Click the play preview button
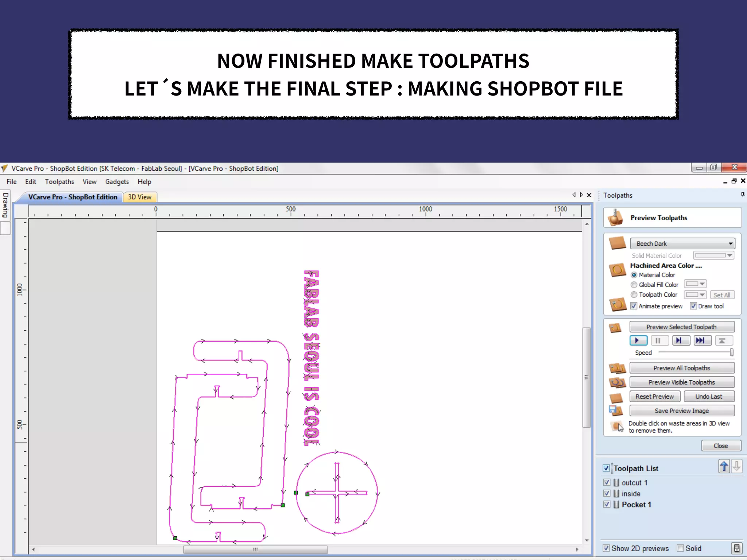This screenshot has height=560, width=747. coord(638,341)
